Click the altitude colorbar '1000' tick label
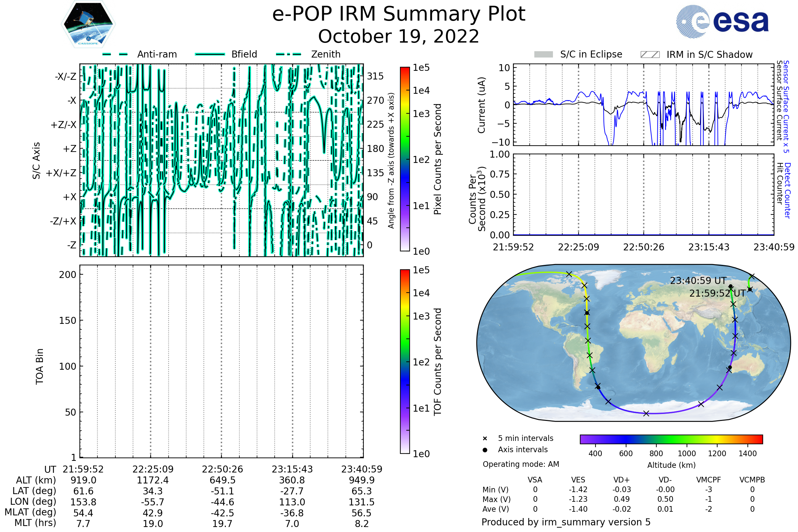Image resolution: width=798 pixels, height=532 pixels. click(x=687, y=454)
